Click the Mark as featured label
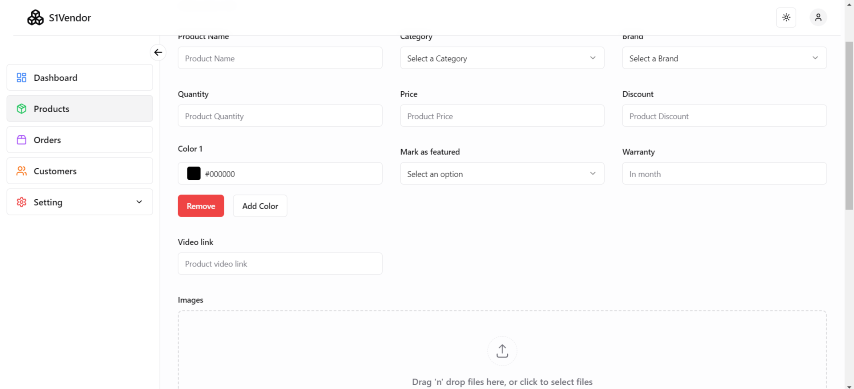Screen dimensions: 854x389 coord(430,152)
